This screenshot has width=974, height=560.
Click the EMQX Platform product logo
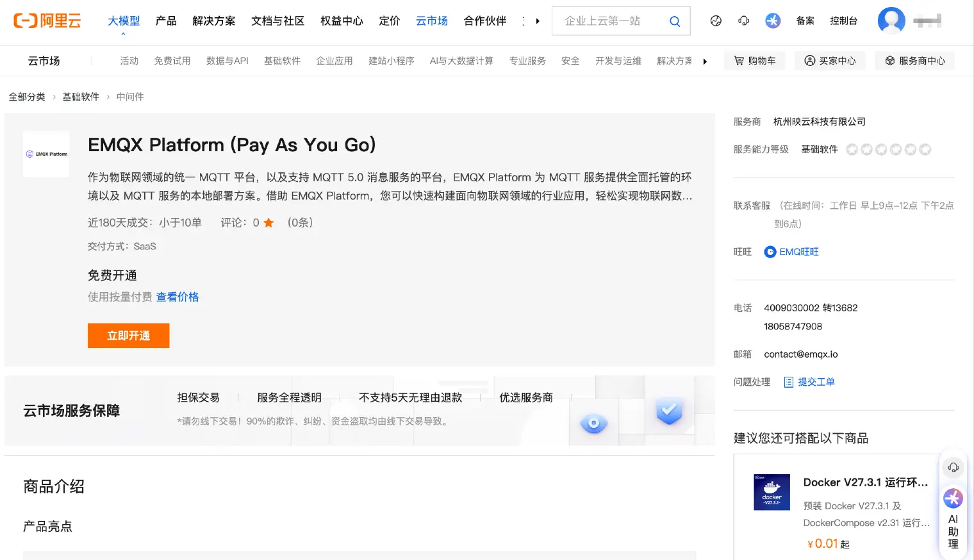(46, 154)
